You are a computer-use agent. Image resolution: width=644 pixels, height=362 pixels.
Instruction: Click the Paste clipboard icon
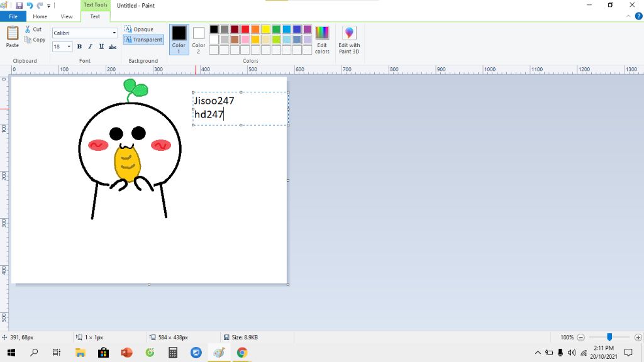[x=13, y=33]
